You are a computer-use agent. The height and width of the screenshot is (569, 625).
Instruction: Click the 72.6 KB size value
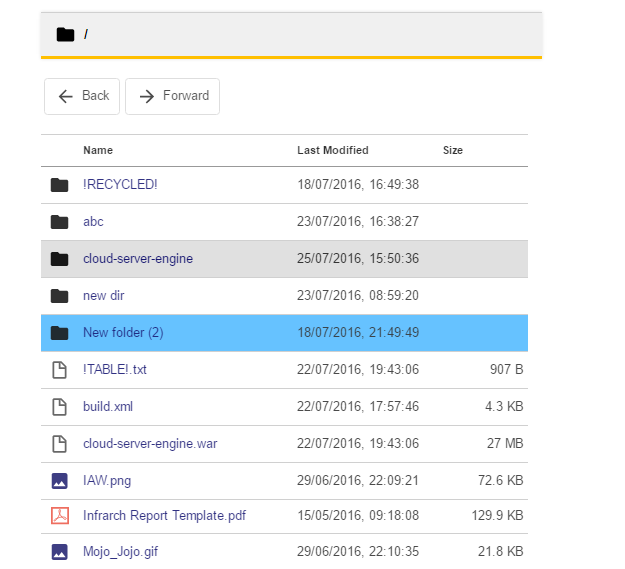tap(501, 481)
